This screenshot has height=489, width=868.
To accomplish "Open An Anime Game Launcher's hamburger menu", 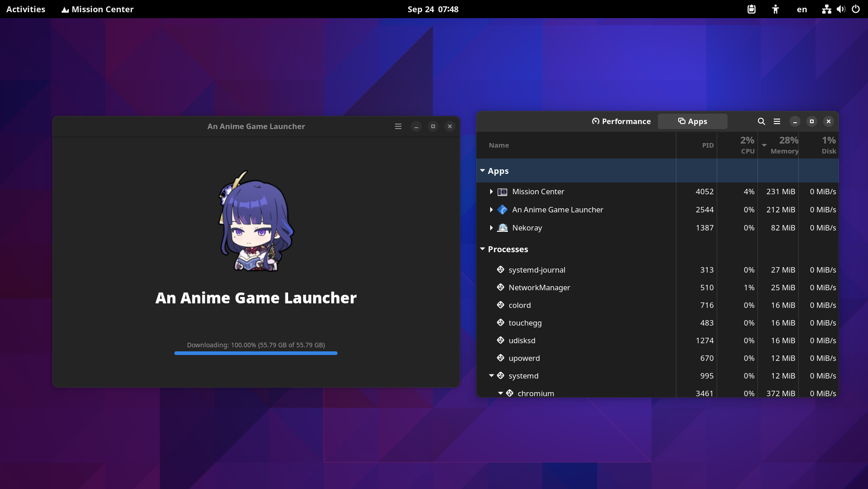I will click(398, 126).
